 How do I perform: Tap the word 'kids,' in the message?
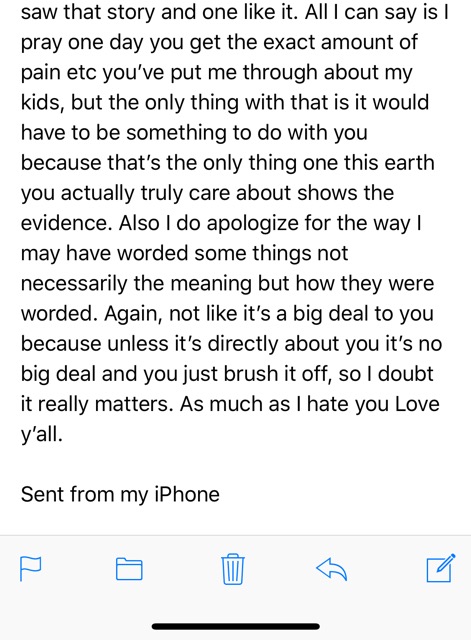tap(42, 102)
